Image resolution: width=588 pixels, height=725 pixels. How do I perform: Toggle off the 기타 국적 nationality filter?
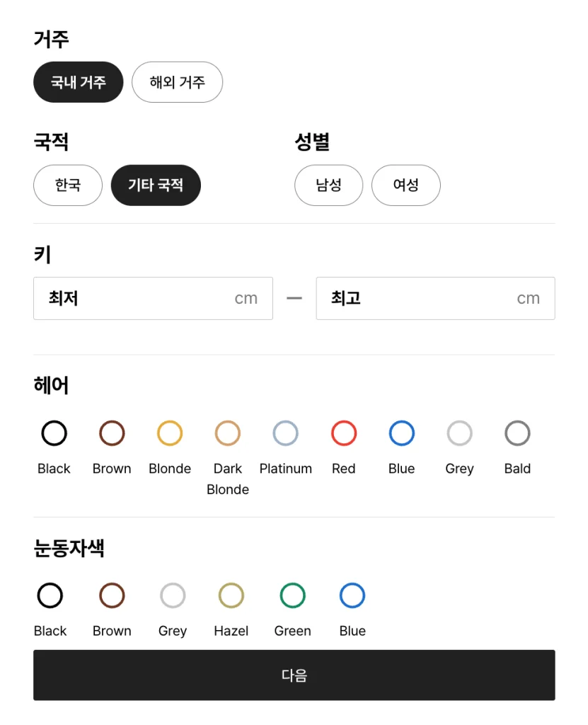pyautogui.click(x=156, y=185)
